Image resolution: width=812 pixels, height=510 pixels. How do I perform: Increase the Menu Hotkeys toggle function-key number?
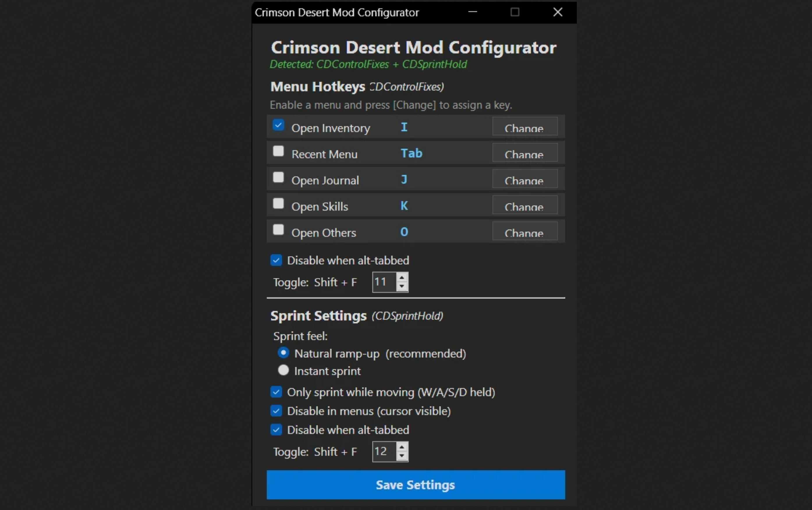pyautogui.click(x=402, y=277)
